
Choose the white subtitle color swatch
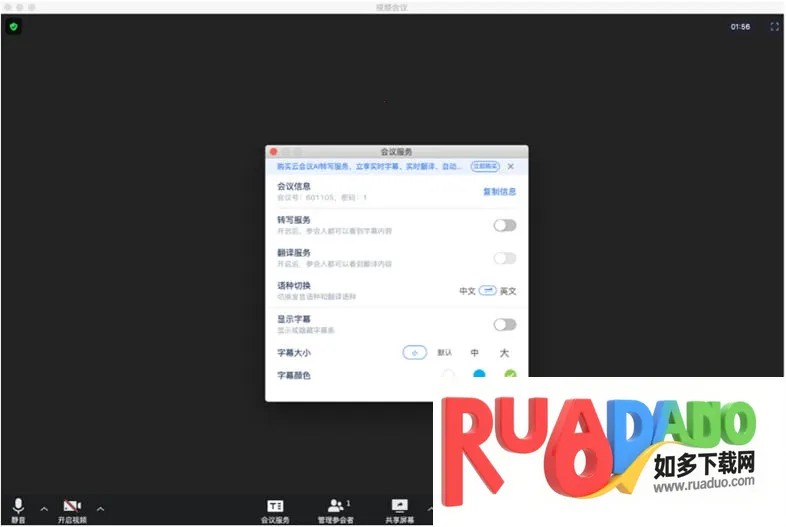coord(448,376)
